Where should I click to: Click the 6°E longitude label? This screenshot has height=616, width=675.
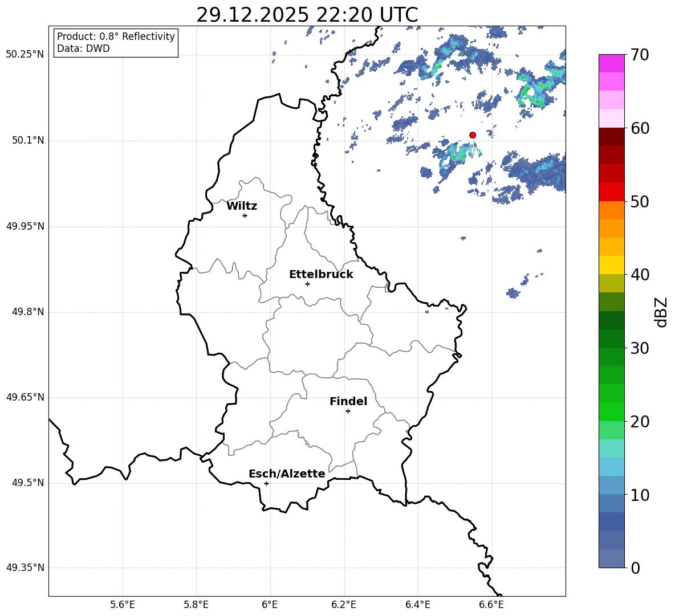270,605
